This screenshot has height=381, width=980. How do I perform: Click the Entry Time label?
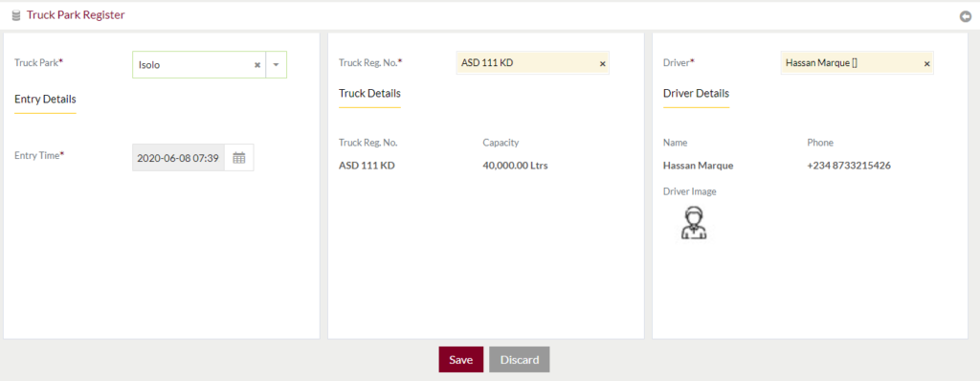click(39, 155)
